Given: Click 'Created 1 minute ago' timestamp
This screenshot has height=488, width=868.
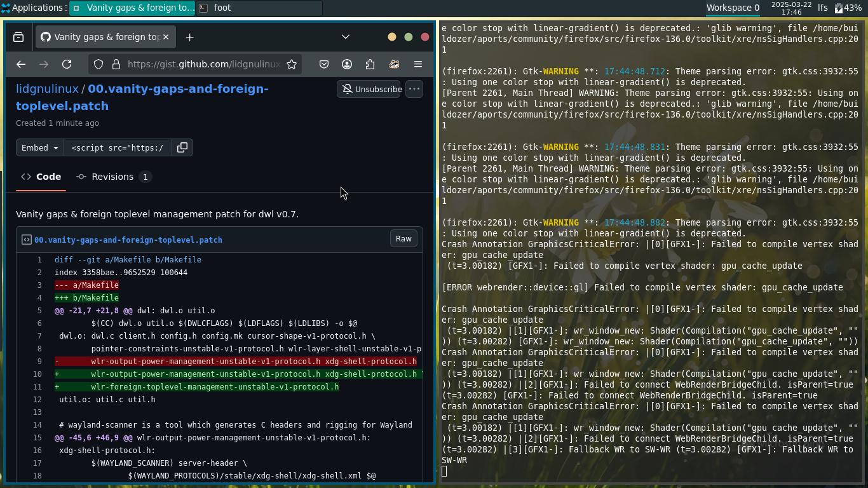Looking at the screenshot, I should (57, 123).
